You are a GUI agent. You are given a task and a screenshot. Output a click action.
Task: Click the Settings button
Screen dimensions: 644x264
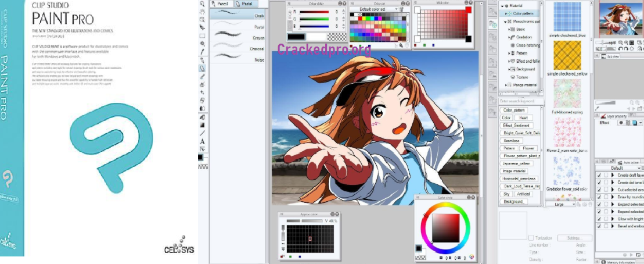pos(575,238)
